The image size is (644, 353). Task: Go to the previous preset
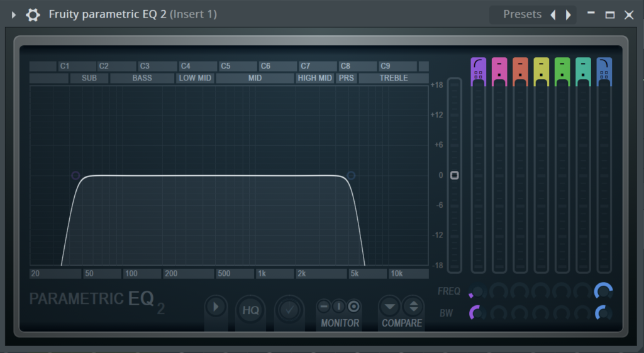click(553, 14)
